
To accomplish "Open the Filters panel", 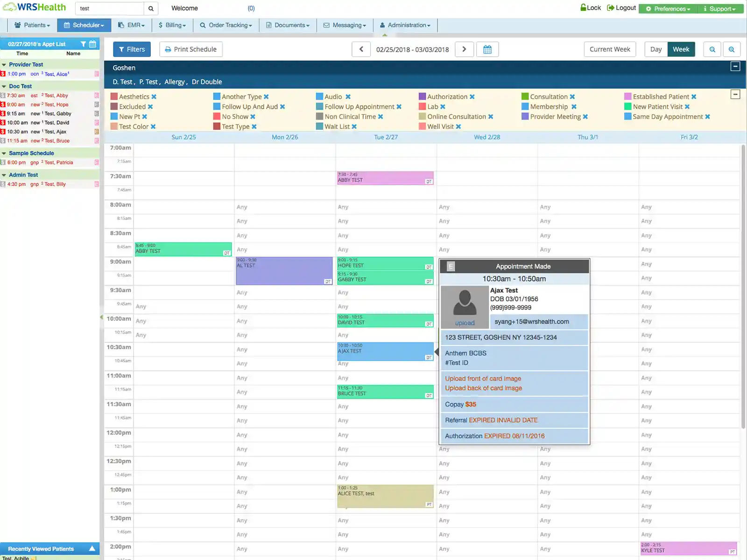I will coord(132,49).
